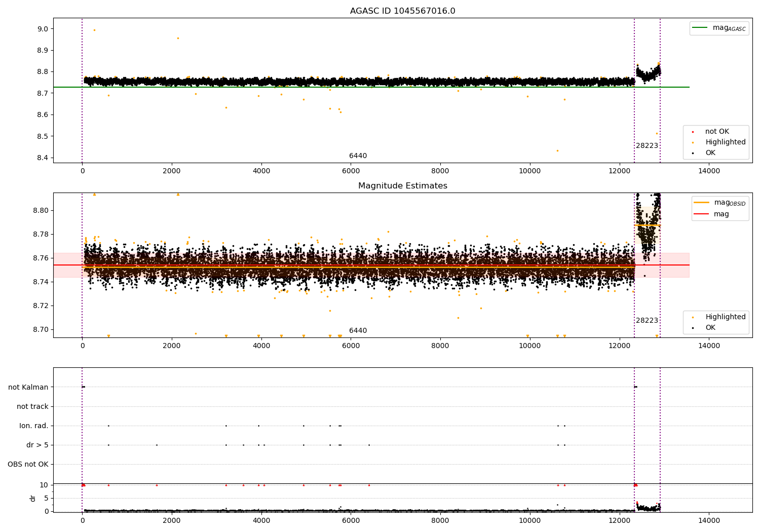760x532 pixels.
Task: Click the 'Ion. rad.' row label
Action: 34,426
